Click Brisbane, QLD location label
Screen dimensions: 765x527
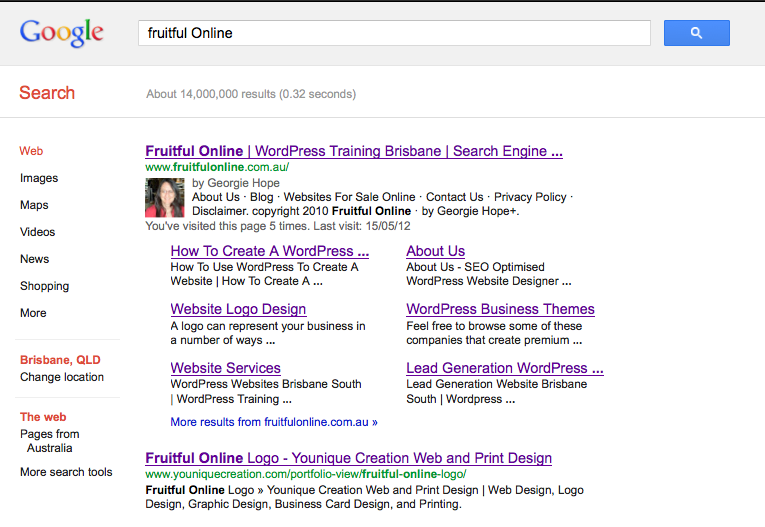pyautogui.click(x=60, y=360)
